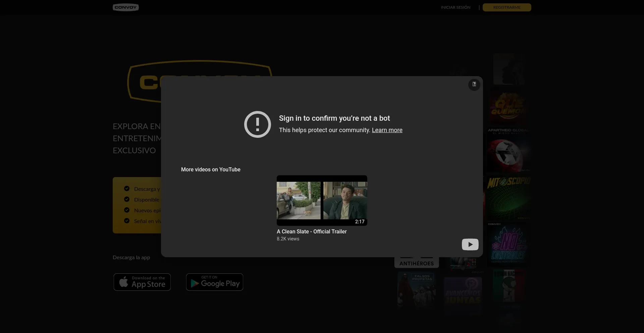
Task: Get the app on Google Play
Action: pyautogui.click(x=215, y=282)
